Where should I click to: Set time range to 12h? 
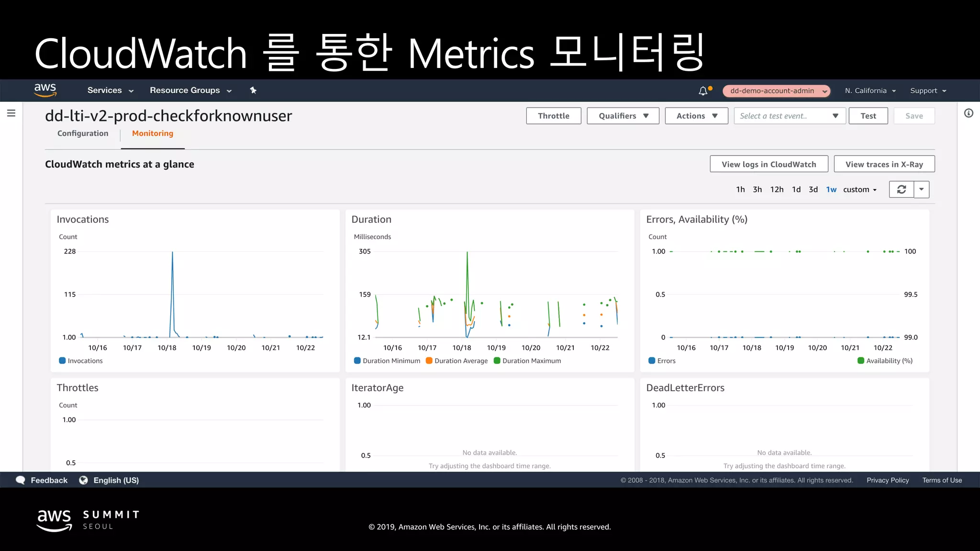coord(777,190)
